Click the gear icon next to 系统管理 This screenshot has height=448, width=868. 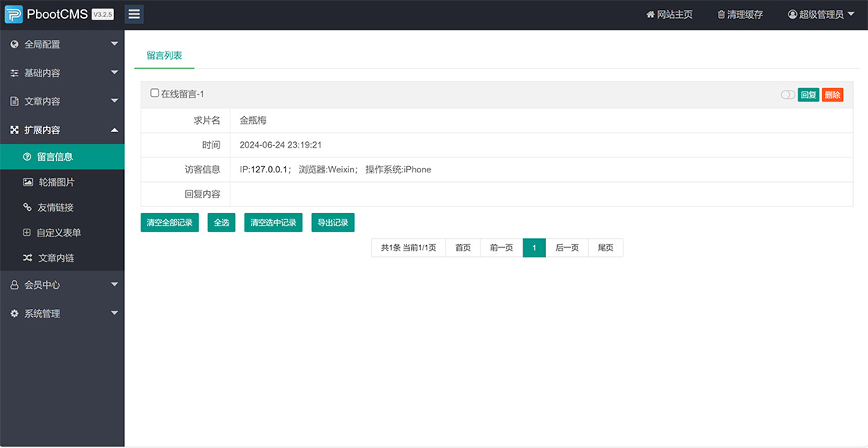15,314
